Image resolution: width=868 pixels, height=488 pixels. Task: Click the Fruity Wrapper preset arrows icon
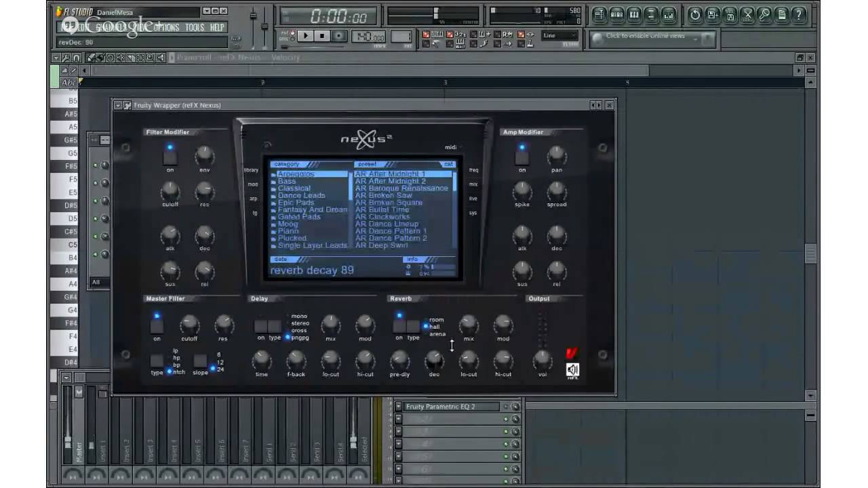tap(595, 105)
